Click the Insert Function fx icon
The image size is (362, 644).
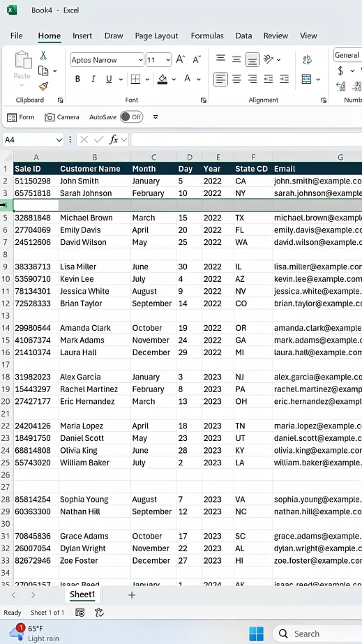point(114,140)
